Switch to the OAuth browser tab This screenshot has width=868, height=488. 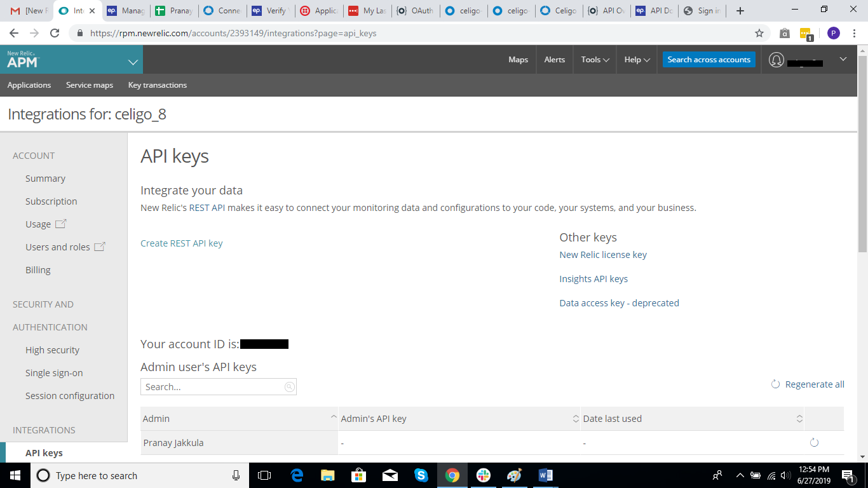(x=416, y=11)
